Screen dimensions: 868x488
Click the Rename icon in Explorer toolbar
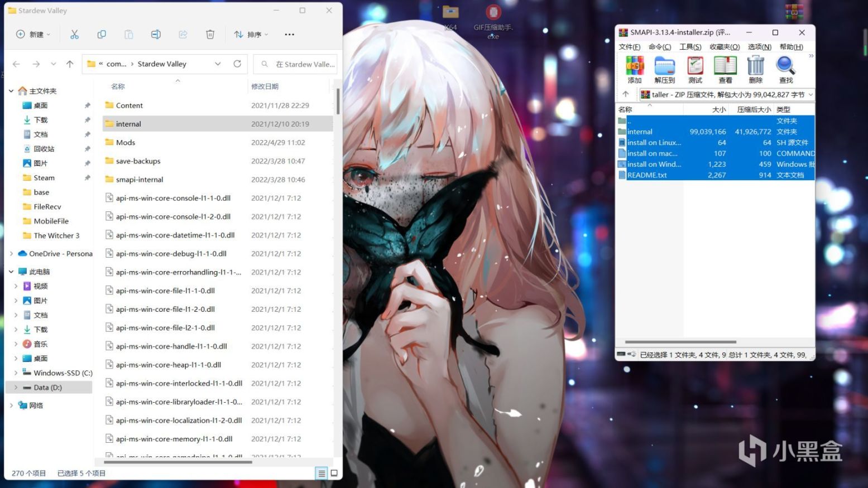(x=156, y=35)
